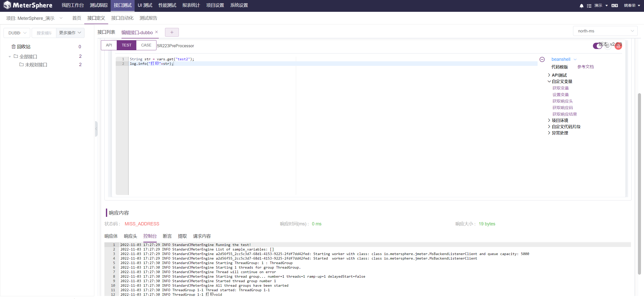Copy the pre-processor script via copy icon
The image size is (644, 299).
point(608,46)
